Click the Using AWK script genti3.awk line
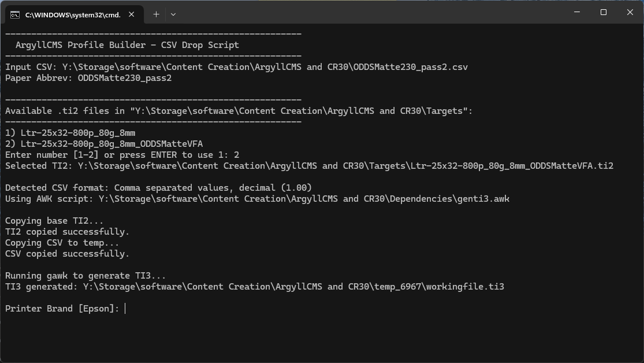Viewport: 644px width, 363px height. (257, 199)
